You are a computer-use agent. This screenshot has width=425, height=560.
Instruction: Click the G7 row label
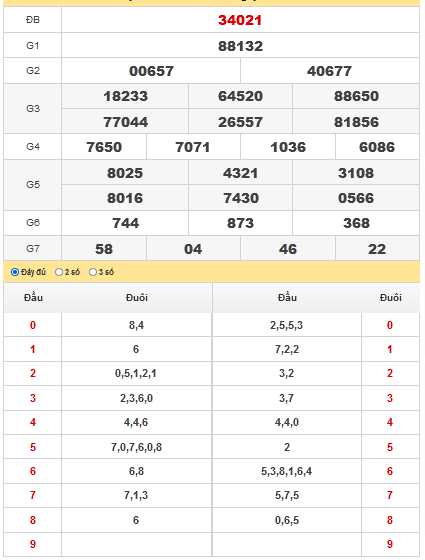pyautogui.click(x=33, y=248)
